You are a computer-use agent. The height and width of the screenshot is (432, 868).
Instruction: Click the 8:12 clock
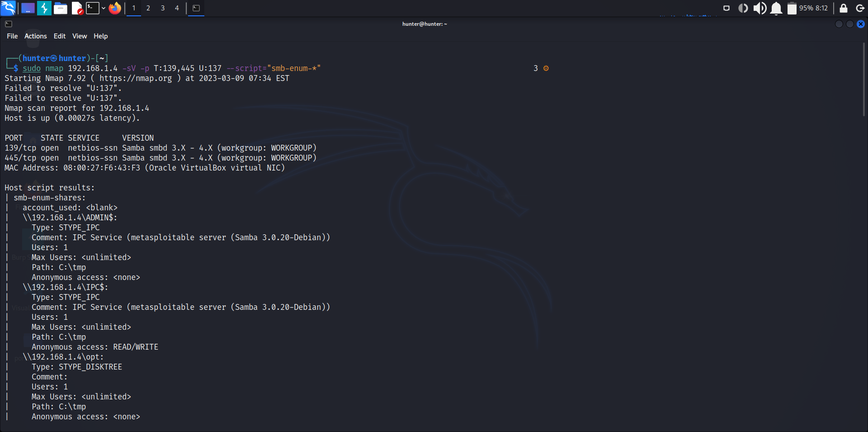tap(821, 8)
